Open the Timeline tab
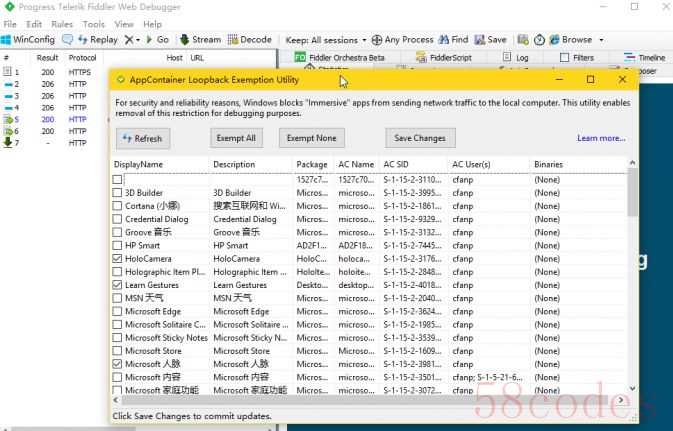 (x=645, y=58)
